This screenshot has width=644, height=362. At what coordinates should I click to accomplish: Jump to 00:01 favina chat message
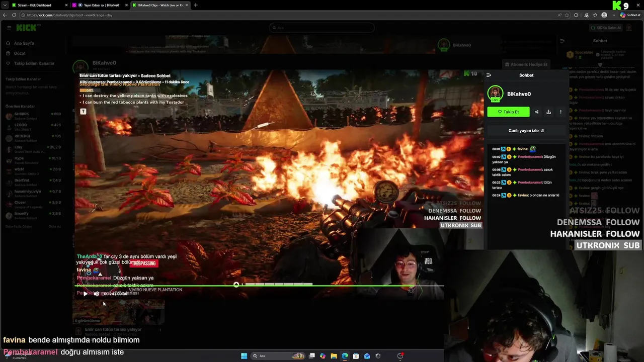pos(526,149)
